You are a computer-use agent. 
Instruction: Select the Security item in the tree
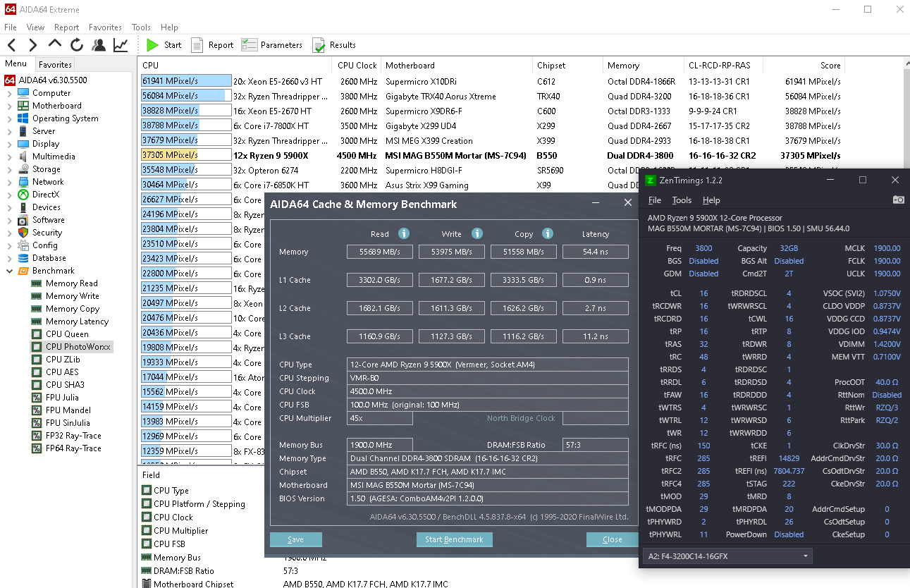pos(47,233)
